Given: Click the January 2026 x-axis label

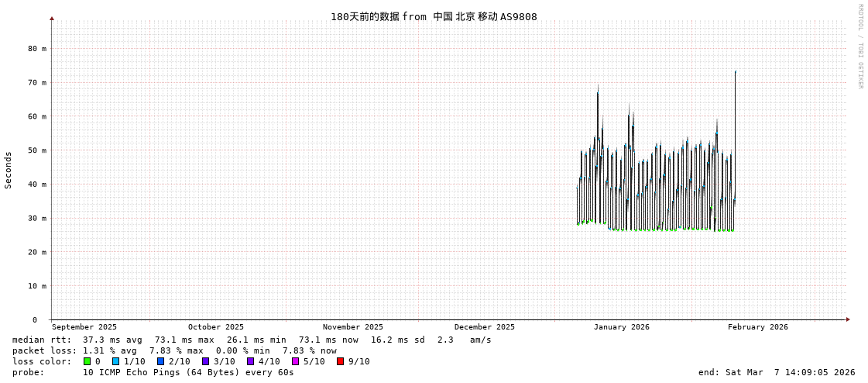Looking at the screenshot, I should click(x=621, y=327).
